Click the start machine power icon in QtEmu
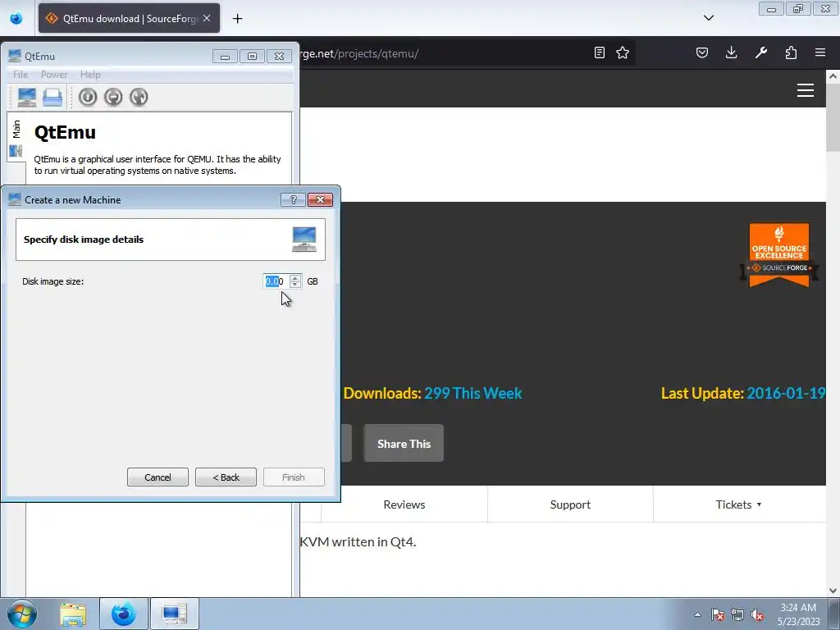840x630 pixels. coord(88,97)
